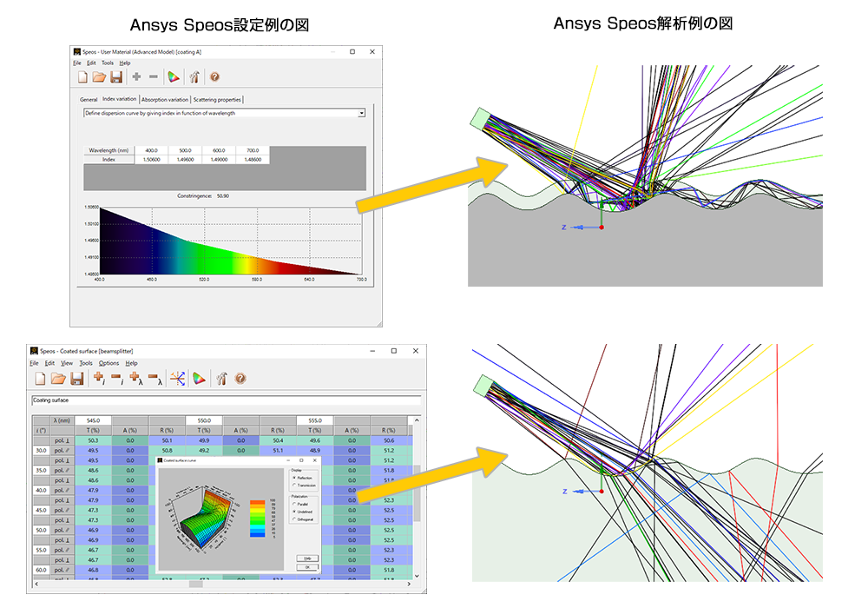Click Open folder icon in Coated surface window

[x=58, y=379]
